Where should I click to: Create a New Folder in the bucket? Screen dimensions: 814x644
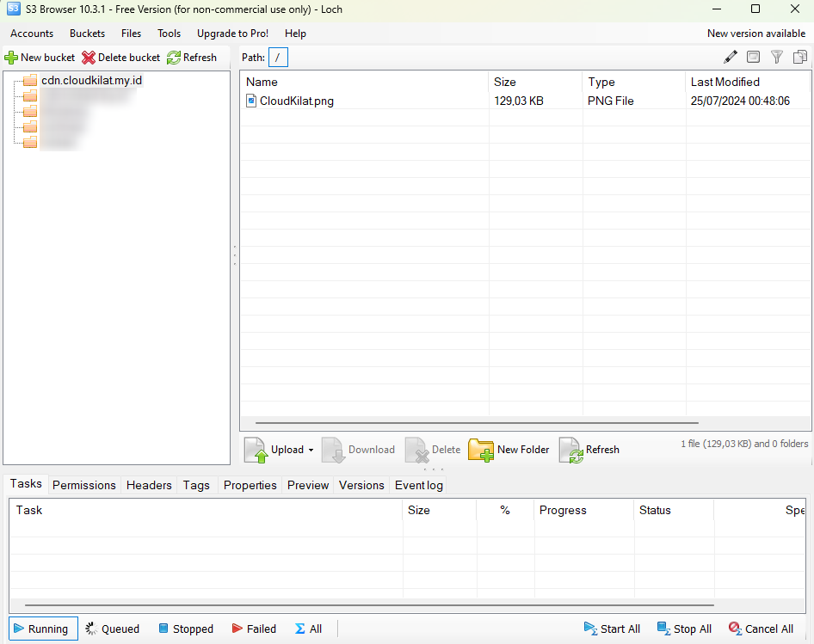point(508,450)
